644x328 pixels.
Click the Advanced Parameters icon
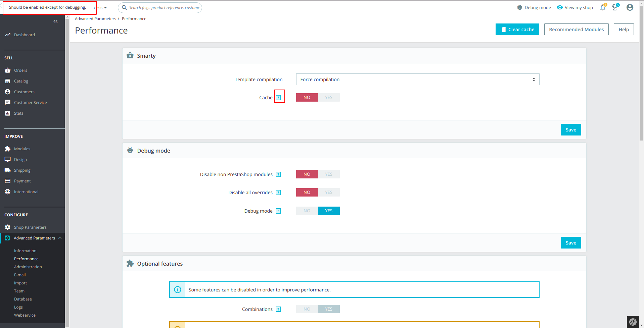click(7, 238)
